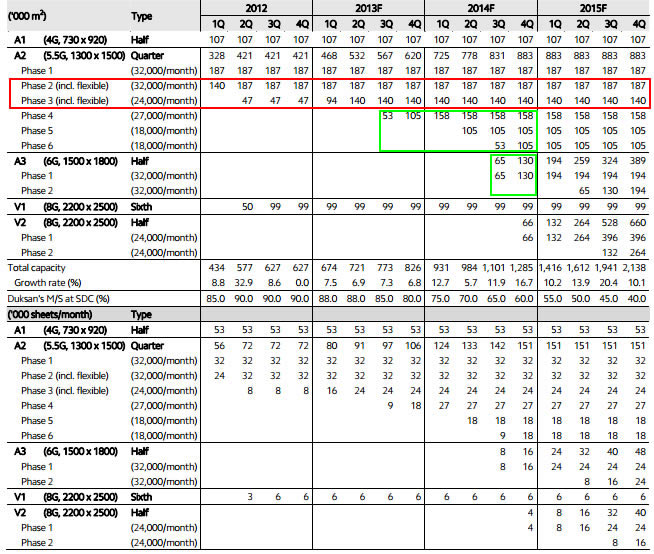The height and width of the screenshot is (554, 654).
Task: Select sheets table A2 value 91
Action: (360, 346)
